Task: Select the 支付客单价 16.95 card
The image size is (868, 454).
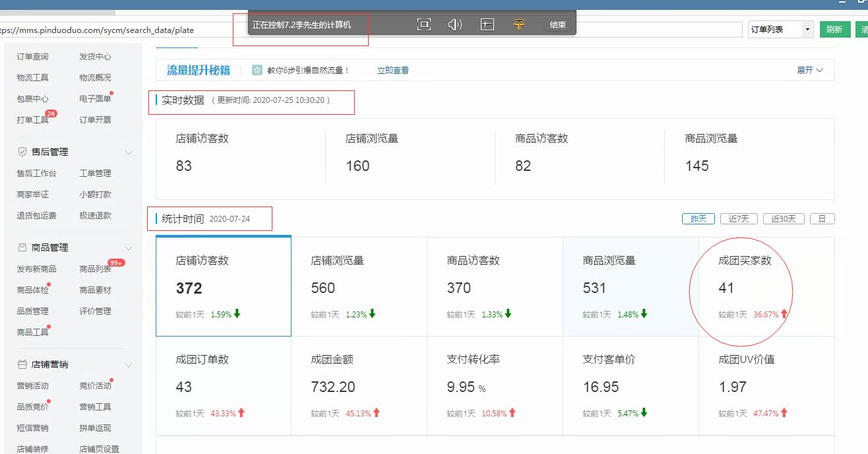Action: tap(631, 386)
